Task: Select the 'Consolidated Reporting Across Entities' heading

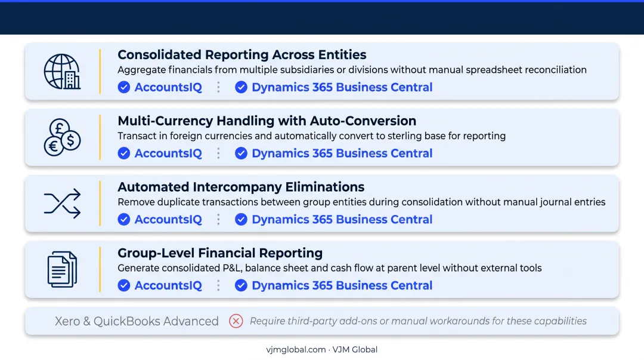Action: click(242, 55)
